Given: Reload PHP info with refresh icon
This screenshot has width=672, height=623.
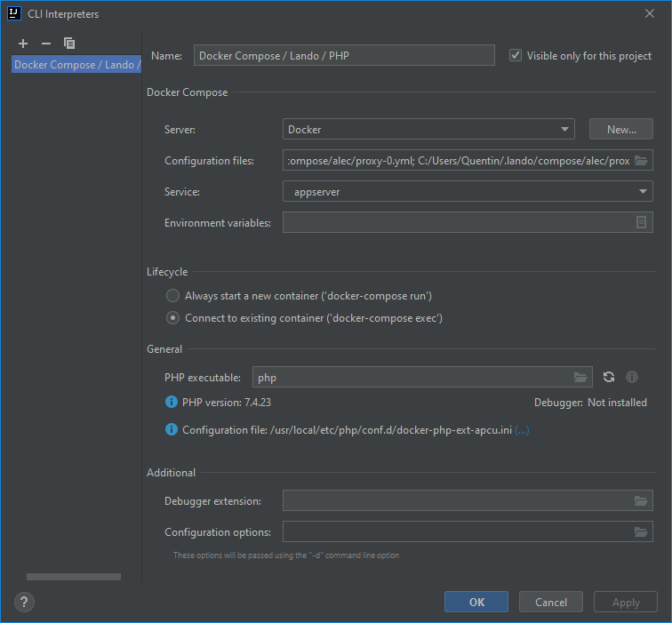Looking at the screenshot, I should click(x=609, y=378).
